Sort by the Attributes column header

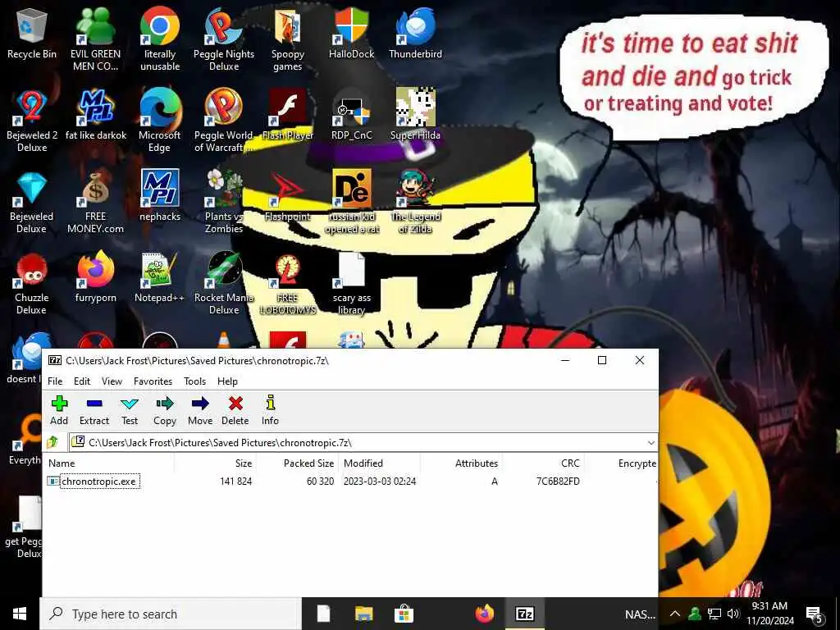(477, 463)
